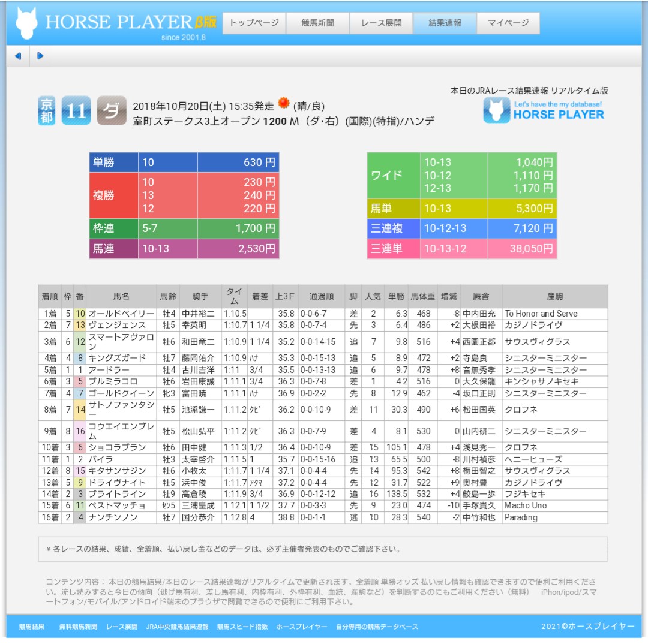Open the マイページ tab
This screenshot has width=648, height=644.
point(508,23)
